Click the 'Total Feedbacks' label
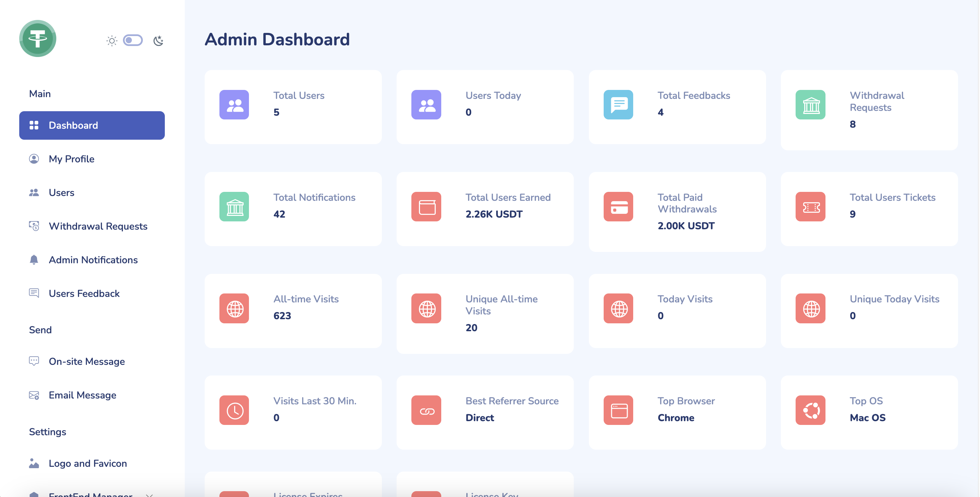980x497 pixels. [694, 95]
